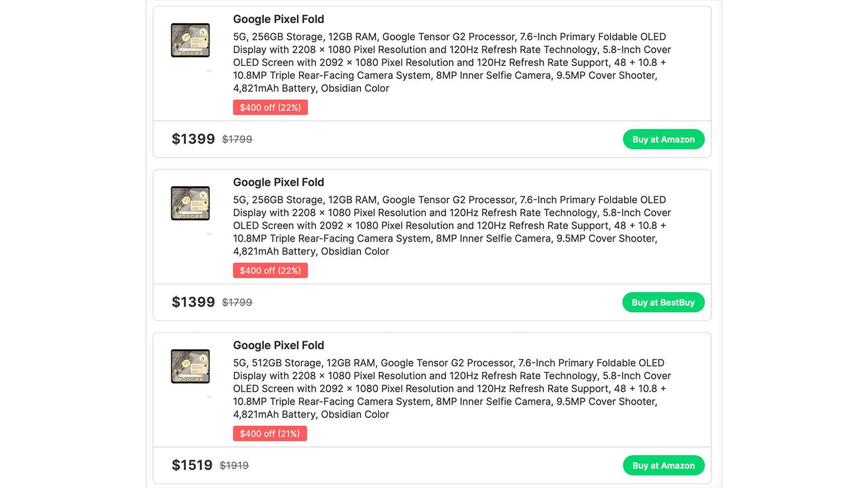Click the $400 off (22%) badge in the BestBuy listing

(x=270, y=271)
